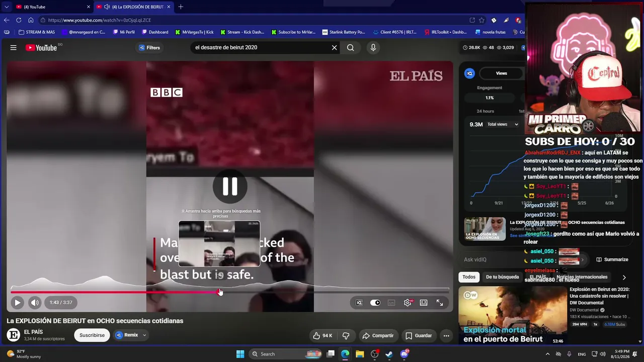Like the video (94 K)
The image size is (644, 362).
323,335
